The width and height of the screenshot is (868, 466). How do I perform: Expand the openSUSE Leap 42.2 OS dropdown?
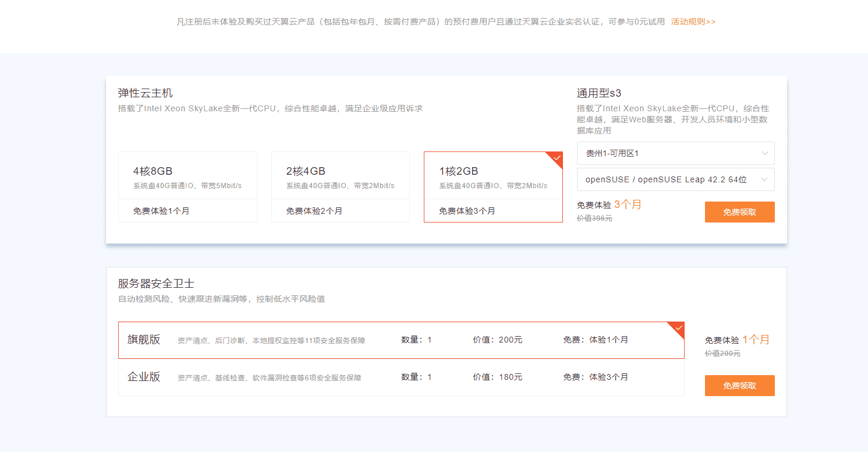coord(675,179)
